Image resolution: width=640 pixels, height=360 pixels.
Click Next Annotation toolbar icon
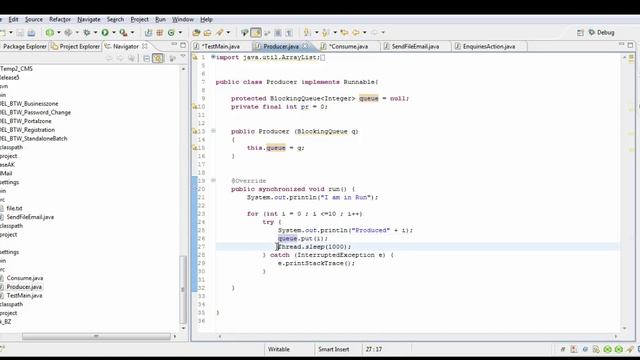pos(307,33)
